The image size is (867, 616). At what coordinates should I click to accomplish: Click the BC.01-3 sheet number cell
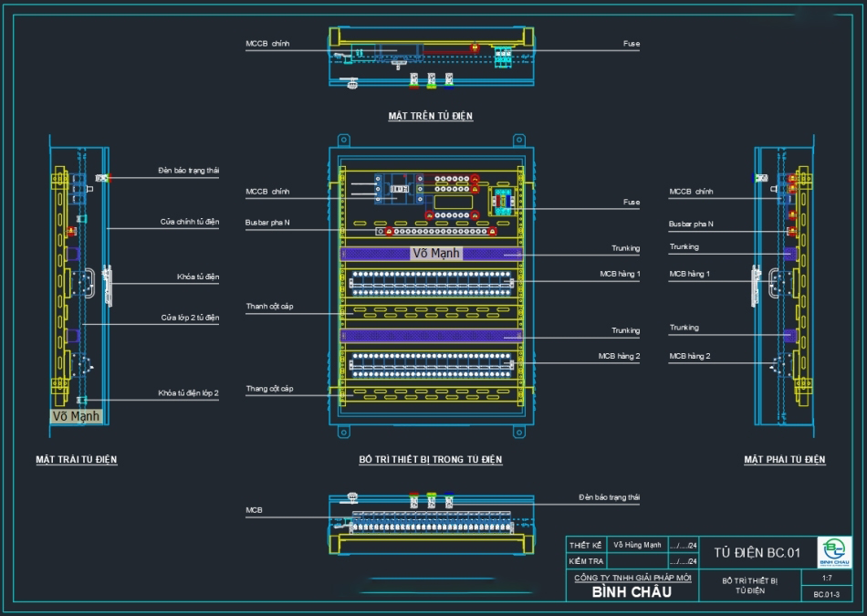[x=827, y=594]
